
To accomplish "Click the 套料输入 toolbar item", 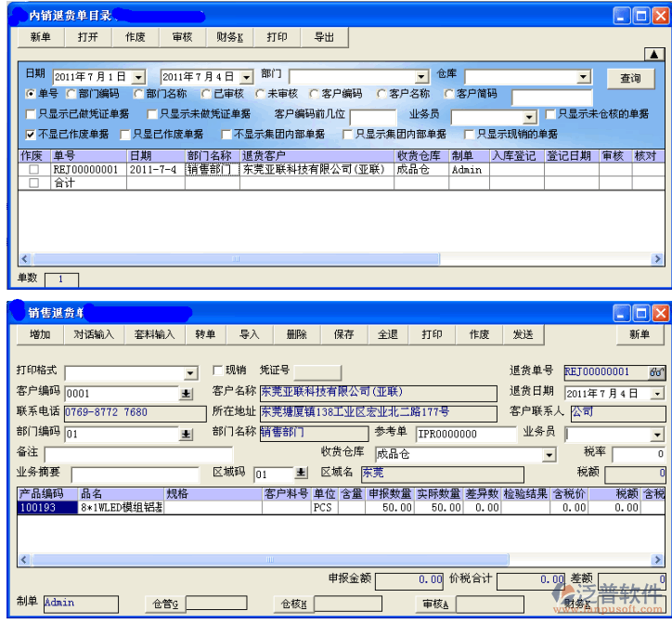I will point(154,334).
